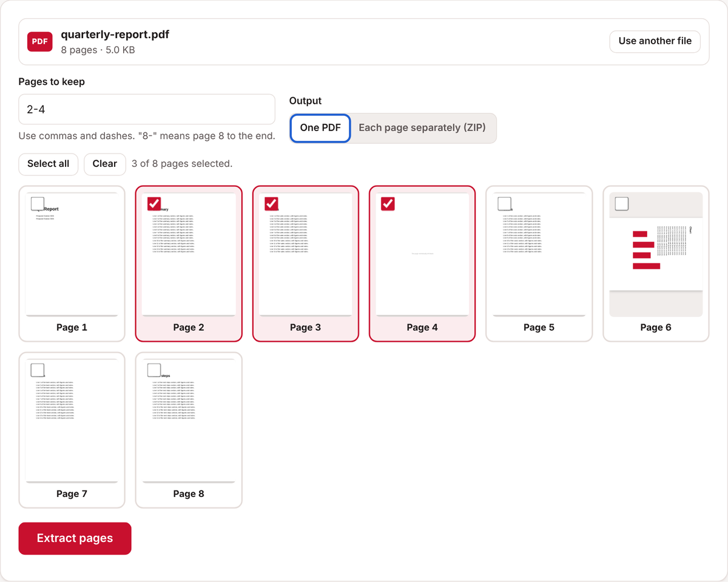Viewport: 728px width, 582px height.
Task: Click the '8 pages · 5.0 KB' text
Action: tap(98, 50)
